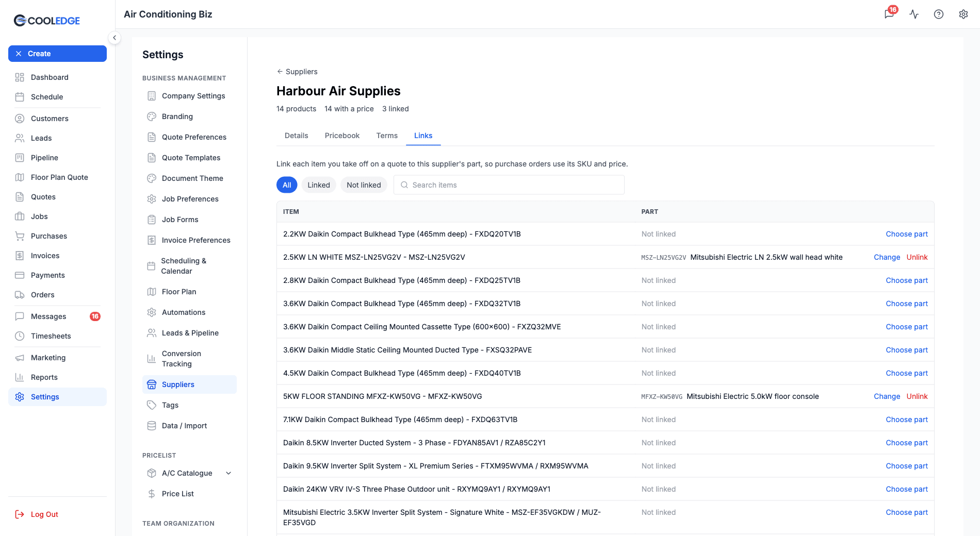The width and height of the screenshot is (980, 536).
Task: Click the Dashboard grid icon
Action: [20, 77]
